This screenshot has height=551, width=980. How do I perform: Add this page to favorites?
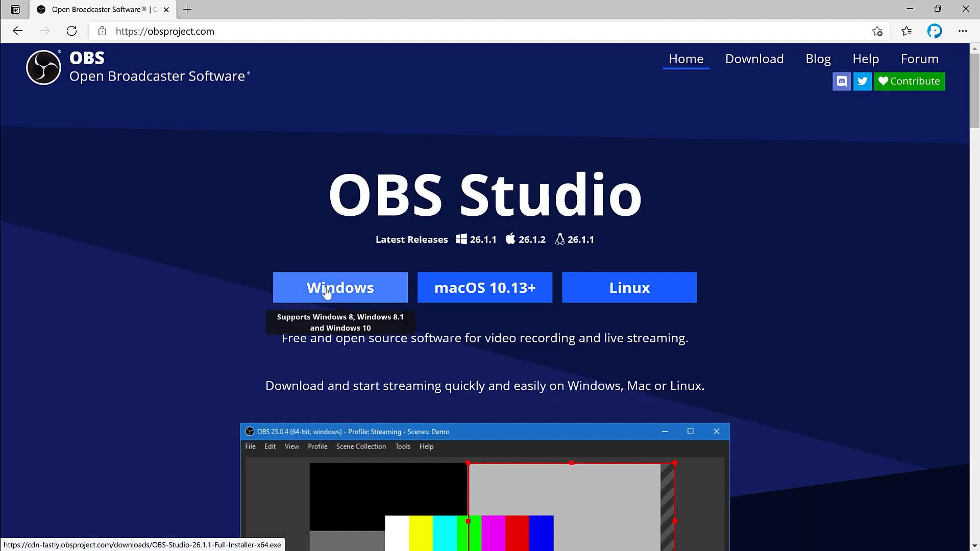(x=877, y=31)
